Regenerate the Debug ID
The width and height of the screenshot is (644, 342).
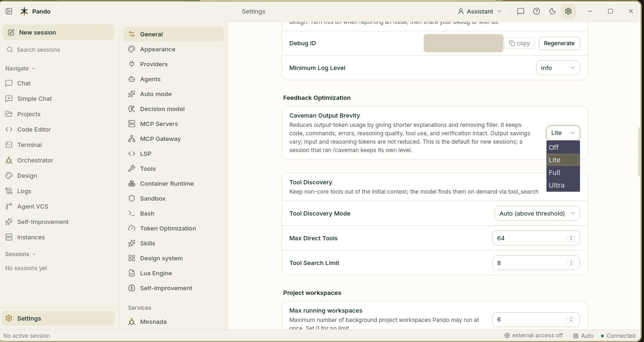pyautogui.click(x=559, y=43)
